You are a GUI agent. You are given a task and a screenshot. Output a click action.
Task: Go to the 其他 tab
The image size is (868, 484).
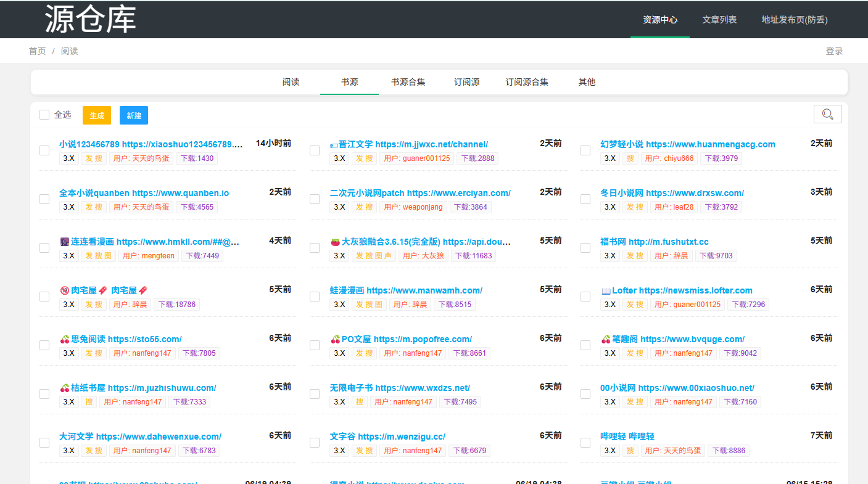coord(587,82)
